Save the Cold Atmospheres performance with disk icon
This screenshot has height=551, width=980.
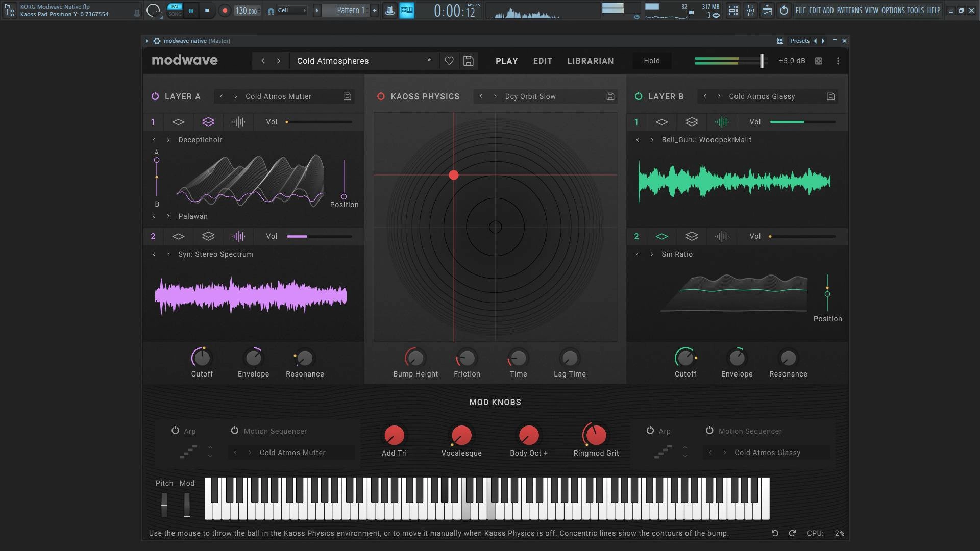point(468,61)
